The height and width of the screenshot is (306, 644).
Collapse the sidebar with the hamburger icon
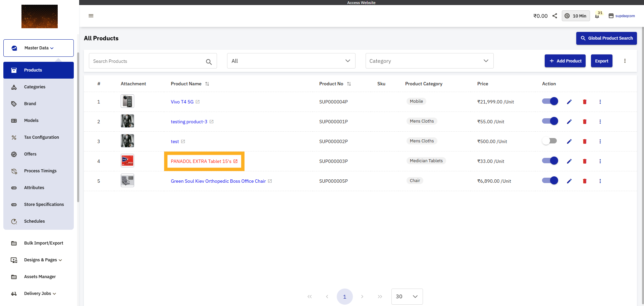tap(91, 16)
